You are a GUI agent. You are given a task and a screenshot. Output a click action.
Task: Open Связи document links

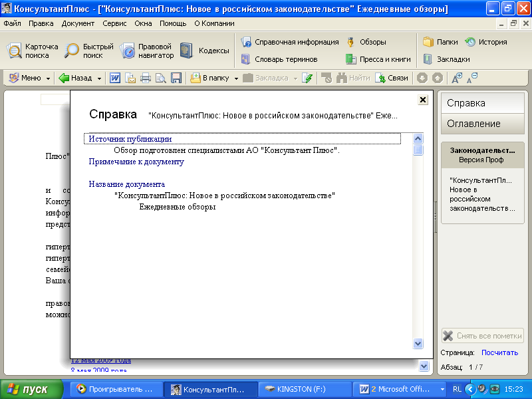392,78
